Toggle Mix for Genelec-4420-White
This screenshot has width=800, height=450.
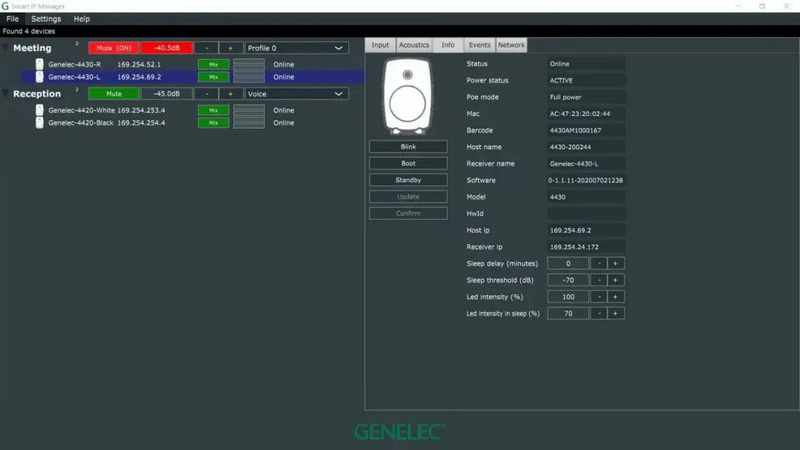(x=213, y=110)
